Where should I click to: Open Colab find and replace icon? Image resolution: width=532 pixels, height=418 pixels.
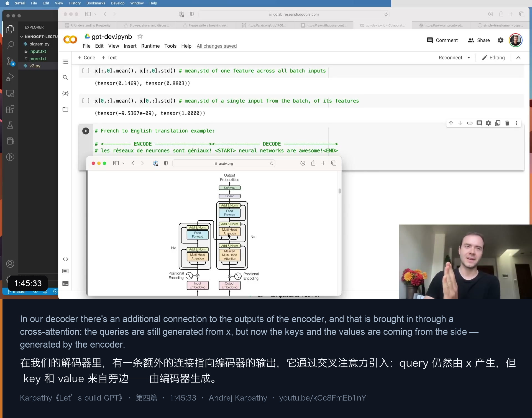coord(65,77)
